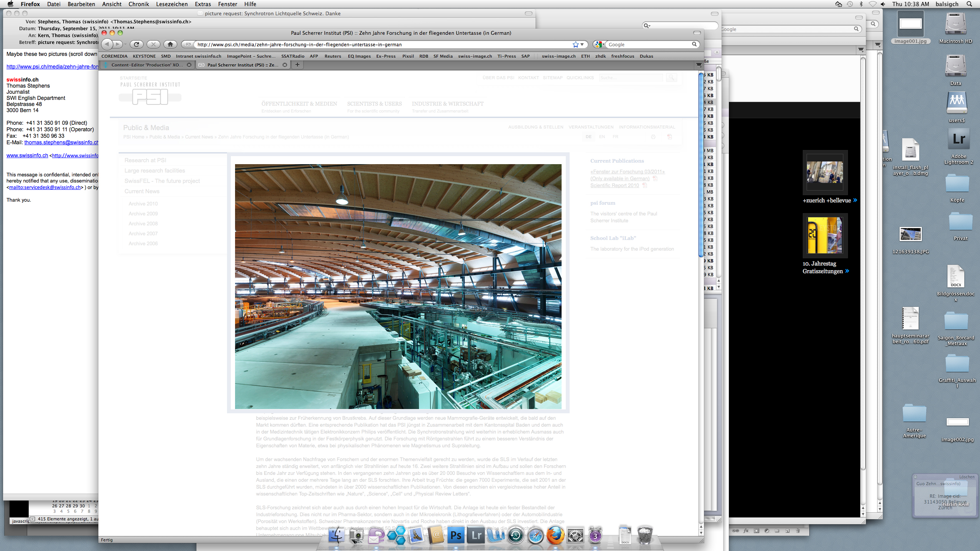Open Safari in the dock
Screen dimensions: 980x551
click(535, 535)
